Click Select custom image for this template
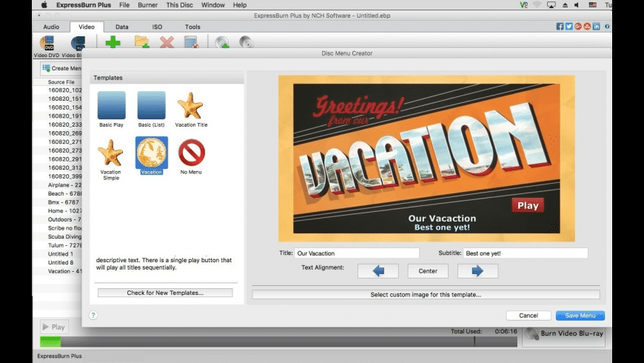This screenshot has height=363, width=644. pyautogui.click(x=426, y=295)
